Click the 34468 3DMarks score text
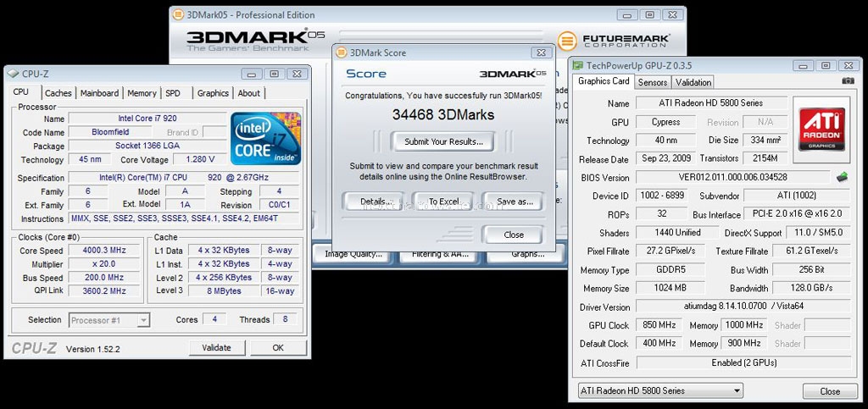The image size is (868, 409). (443, 114)
